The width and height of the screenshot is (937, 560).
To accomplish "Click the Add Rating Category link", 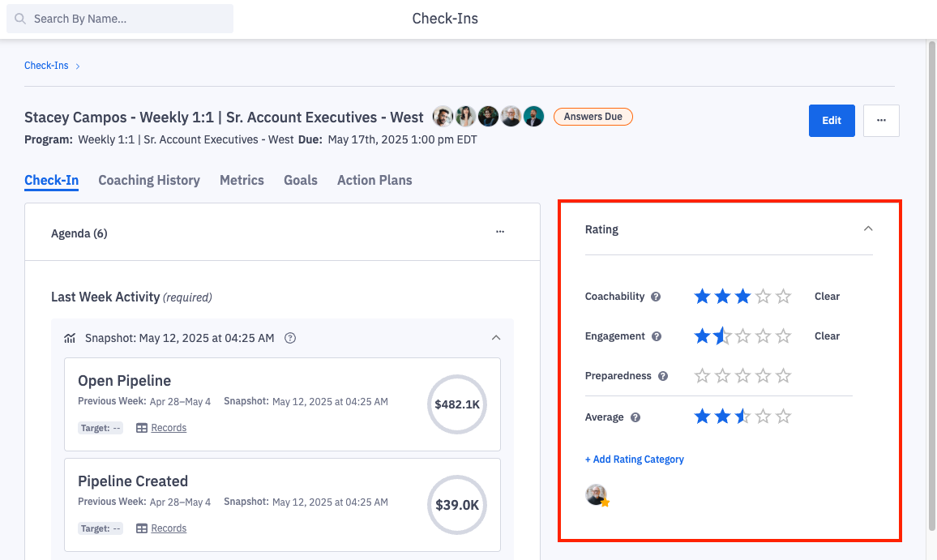I will coord(635,460).
